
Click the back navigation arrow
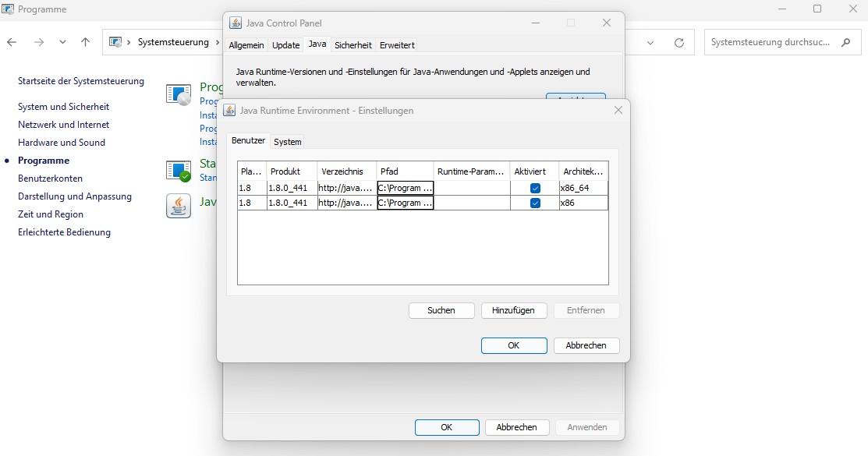click(13, 42)
